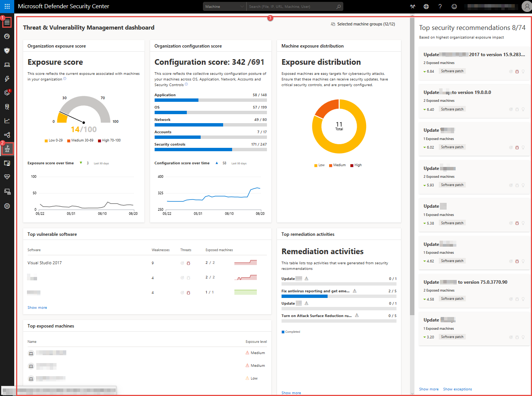Screen dimensions: 532x396
Task: Click the dashboard gauge icon in sidebar
Action: (7, 36)
